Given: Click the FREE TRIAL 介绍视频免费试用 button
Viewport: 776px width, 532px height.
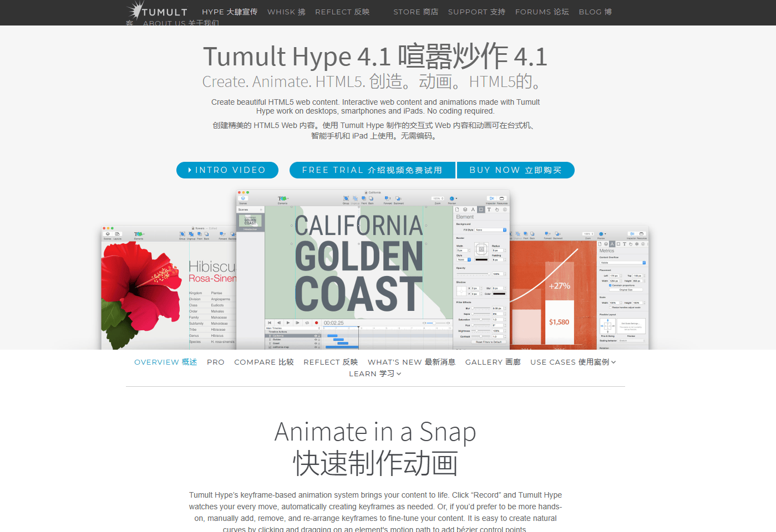Looking at the screenshot, I should (x=372, y=170).
